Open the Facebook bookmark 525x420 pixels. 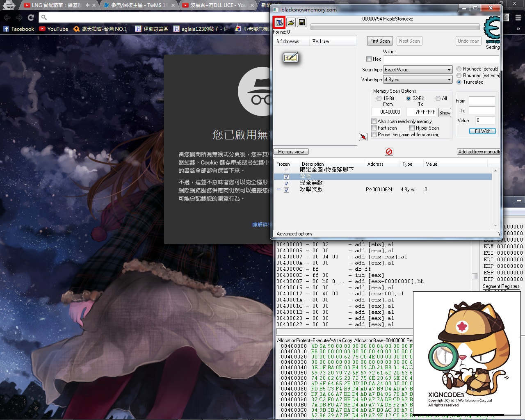pos(19,29)
